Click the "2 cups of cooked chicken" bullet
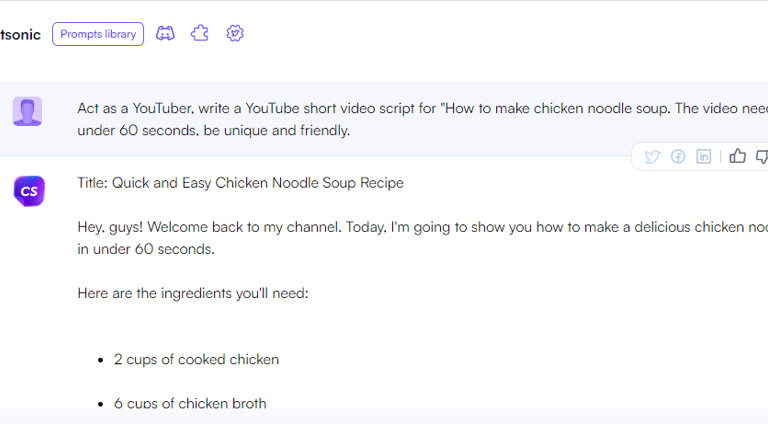The image size is (768, 424). [x=196, y=359]
